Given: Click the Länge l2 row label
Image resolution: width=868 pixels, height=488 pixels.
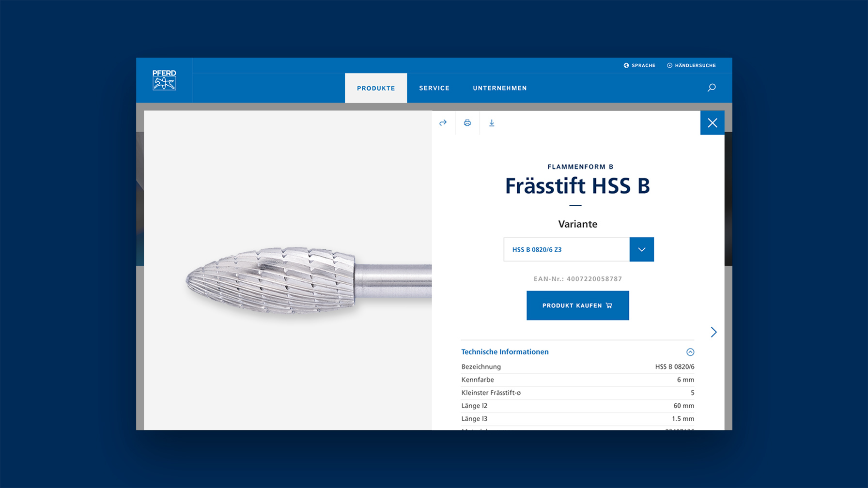Looking at the screenshot, I should coord(474,406).
